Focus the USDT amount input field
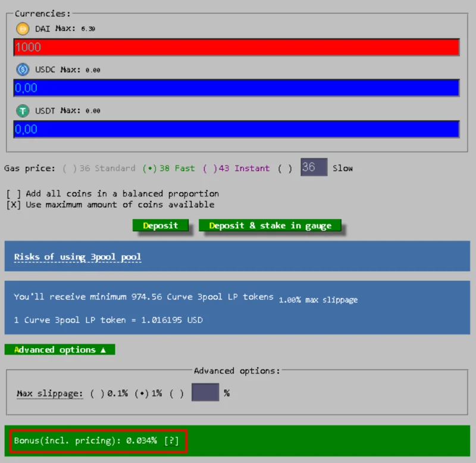Screen dimensions: 476x463 tap(236, 129)
